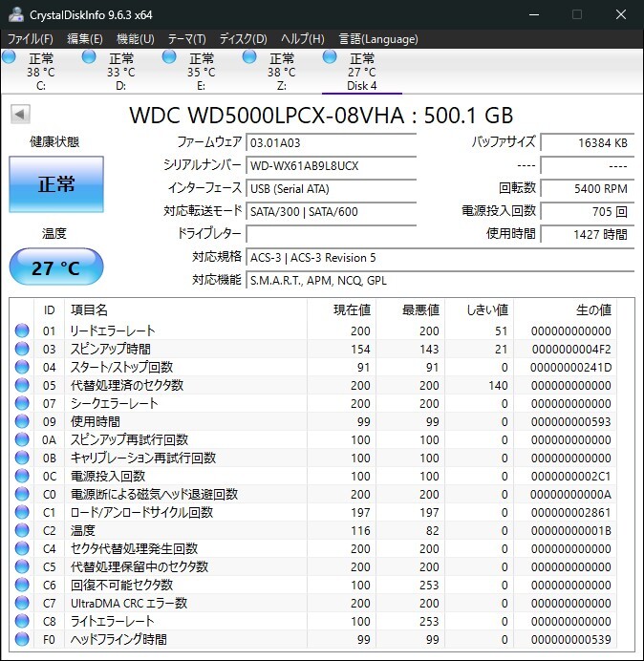Image resolution: width=644 pixels, height=661 pixels.
Task: Go to previous disk with left arrow button
Action: pyautogui.click(x=20, y=114)
